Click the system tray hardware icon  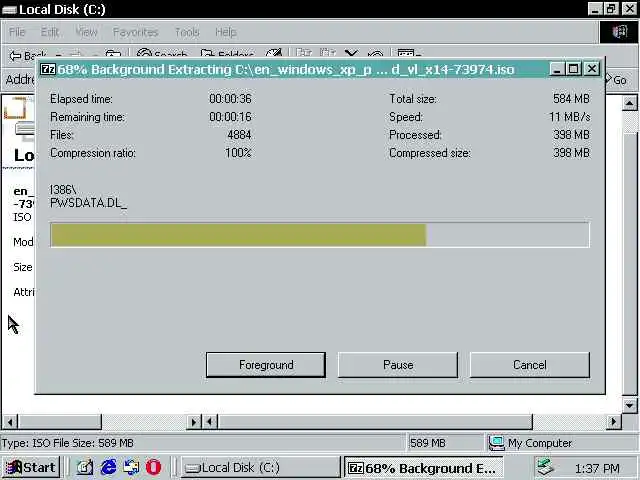pyautogui.click(x=545, y=467)
